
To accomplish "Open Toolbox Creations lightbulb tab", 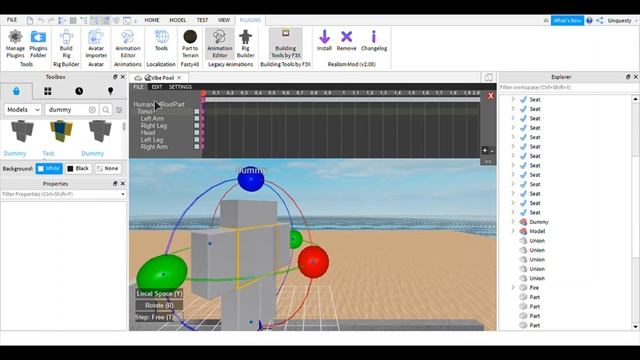I will click(x=110, y=91).
